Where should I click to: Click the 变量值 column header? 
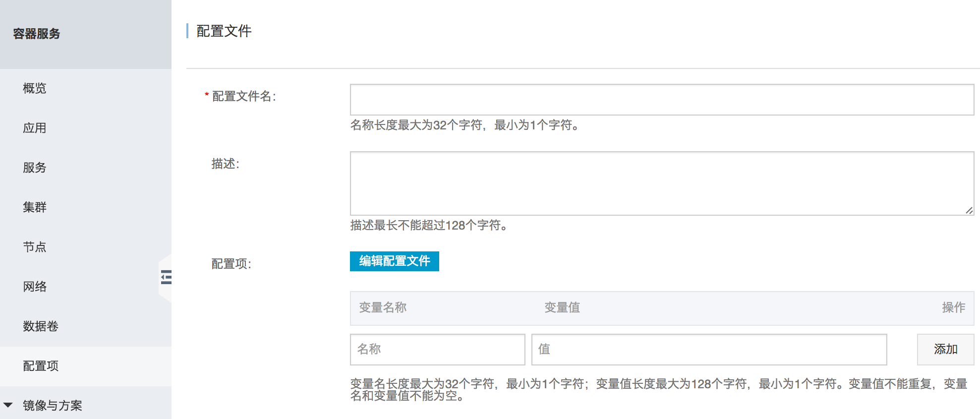coord(562,307)
